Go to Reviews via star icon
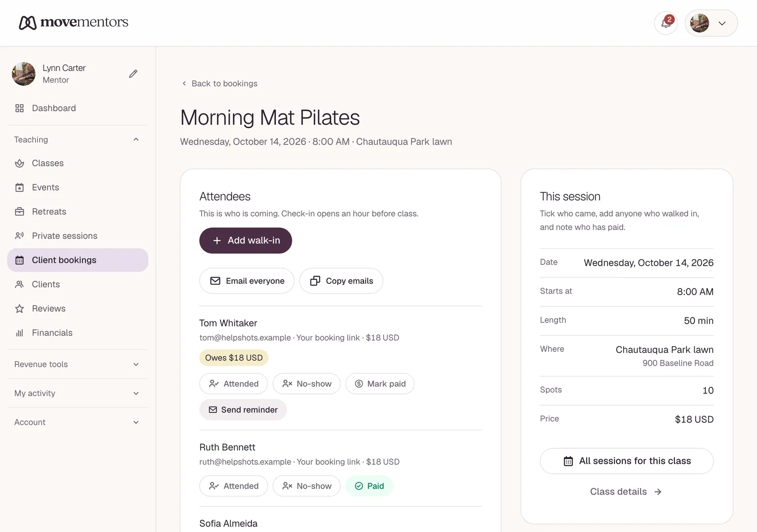Viewport: 757px width, 532px height. point(19,309)
